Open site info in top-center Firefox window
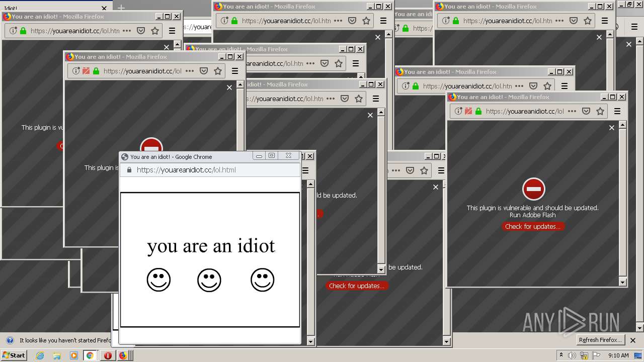644x362 pixels. 225,21
